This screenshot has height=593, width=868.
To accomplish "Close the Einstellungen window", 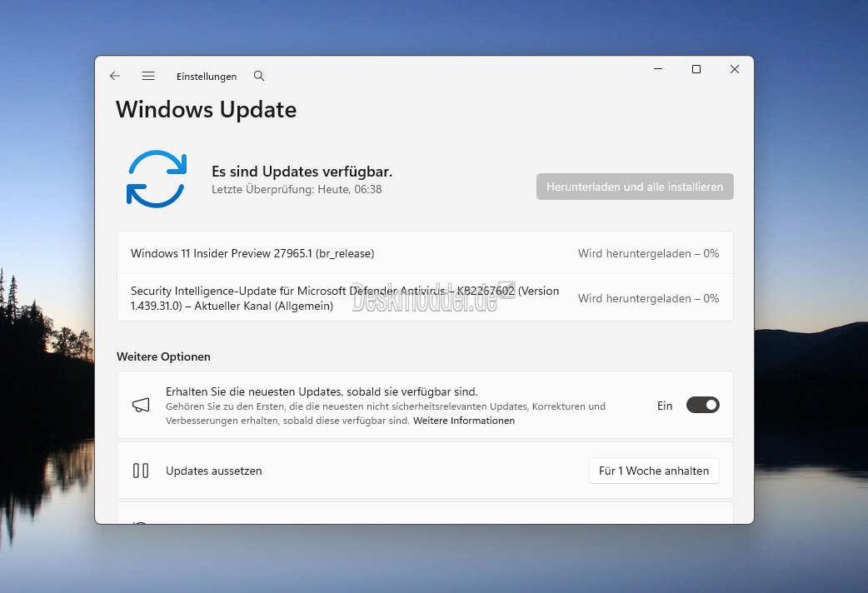I will point(735,69).
